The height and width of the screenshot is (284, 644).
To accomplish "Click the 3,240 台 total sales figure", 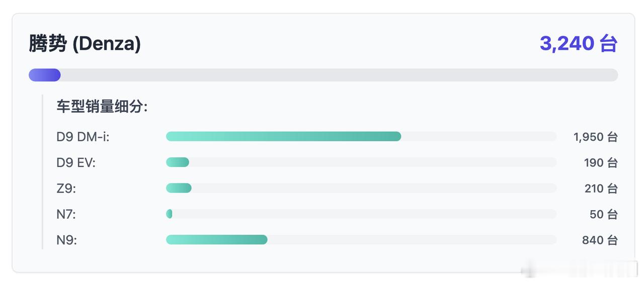I will click(578, 44).
